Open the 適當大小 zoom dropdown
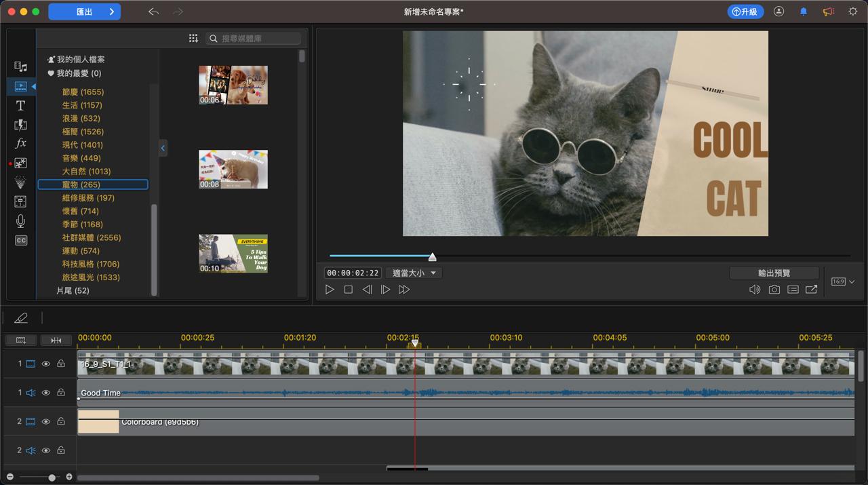This screenshot has width=868, height=485. (x=414, y=273)
